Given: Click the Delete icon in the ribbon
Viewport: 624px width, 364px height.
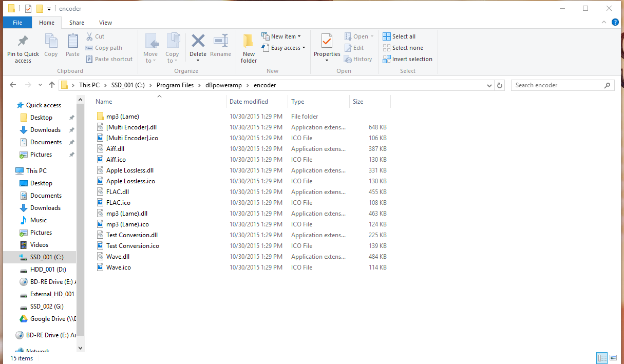Looking at the screenshot, I should (198, 41).
